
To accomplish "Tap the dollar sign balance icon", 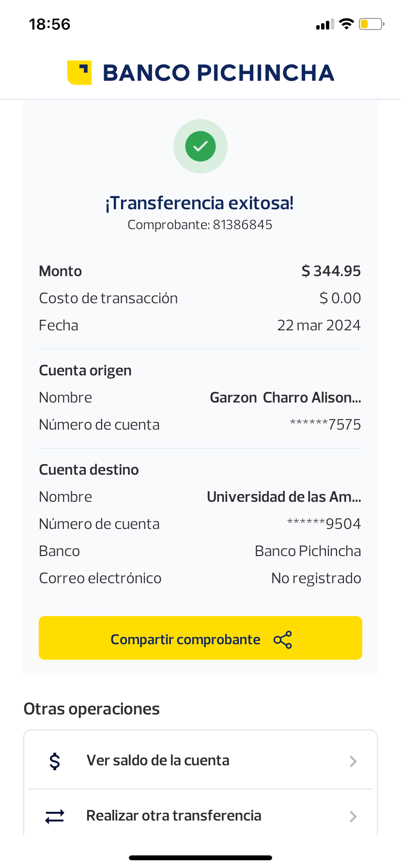I will pyautogui.click(x=55, y=761).
